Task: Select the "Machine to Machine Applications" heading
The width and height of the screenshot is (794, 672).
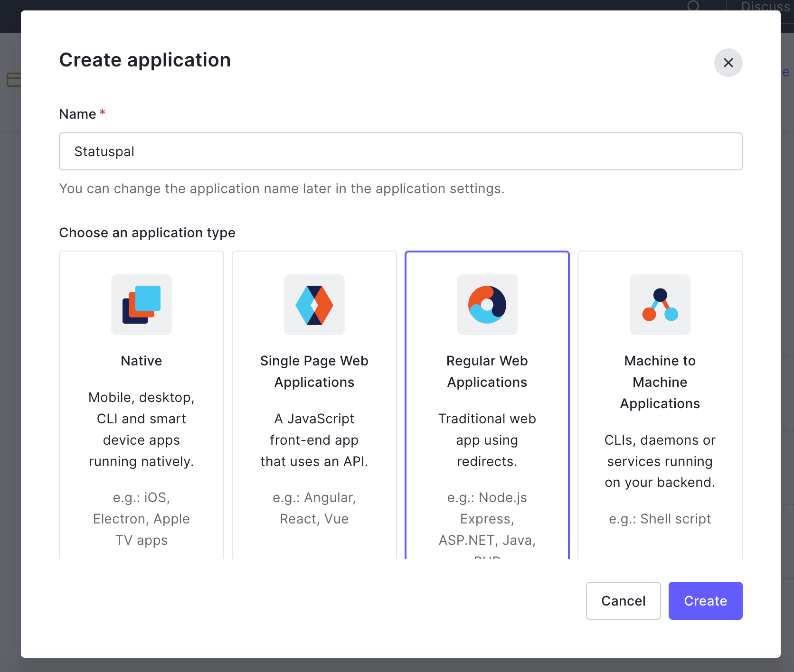Action: pyautogui.click(x=660, y=382)
